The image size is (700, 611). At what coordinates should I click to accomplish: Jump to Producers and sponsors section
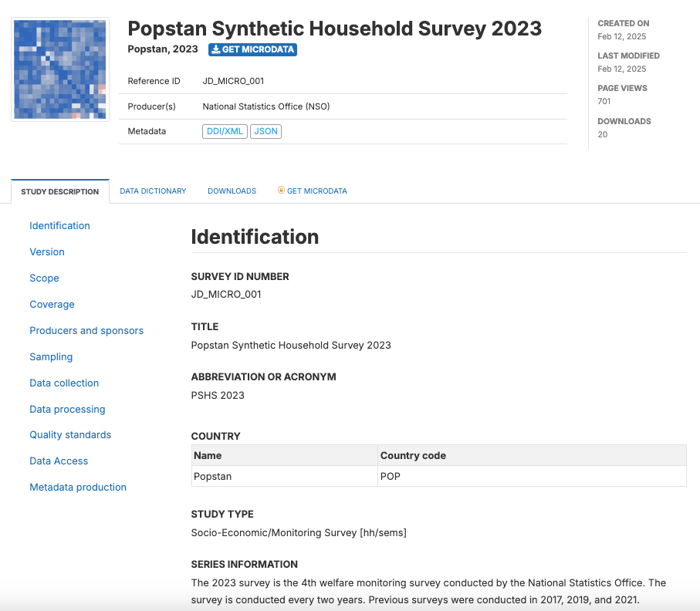click(86, 331)
